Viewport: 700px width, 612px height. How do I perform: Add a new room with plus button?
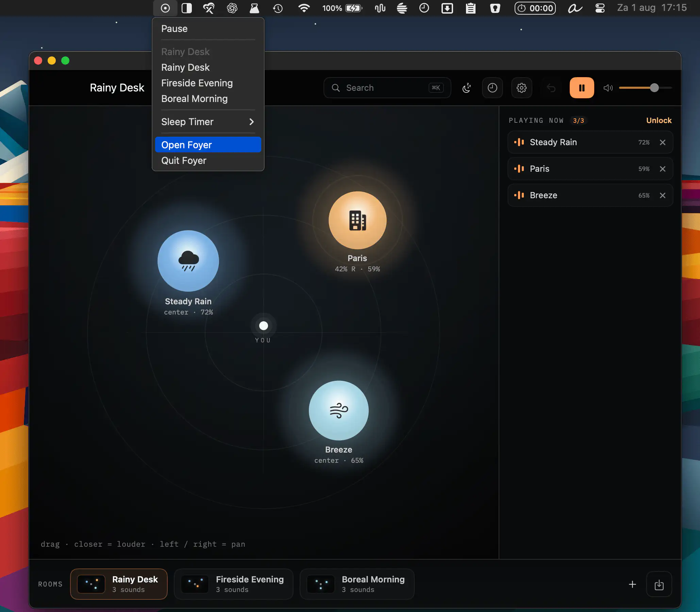(x=632, y=584)
